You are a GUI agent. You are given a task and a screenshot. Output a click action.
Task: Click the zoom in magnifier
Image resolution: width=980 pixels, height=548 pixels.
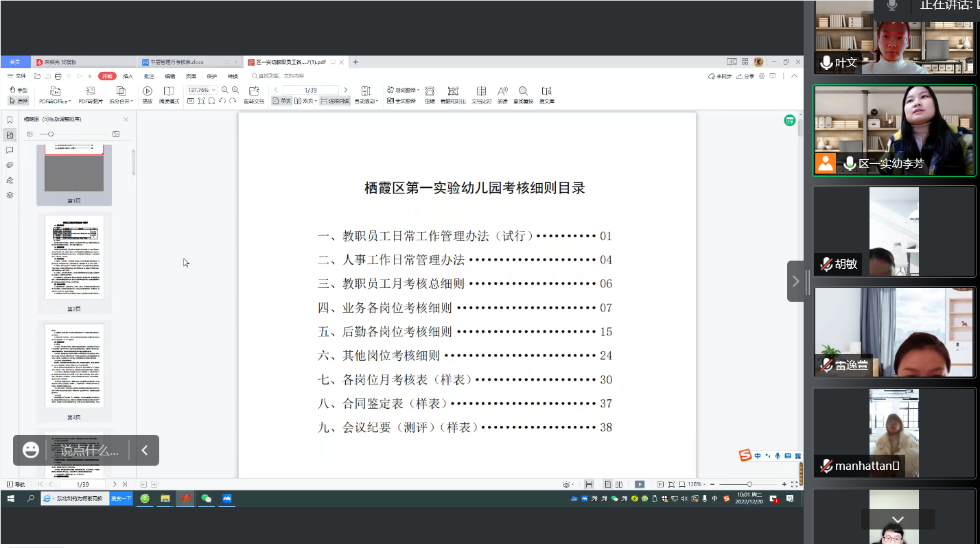235,90
